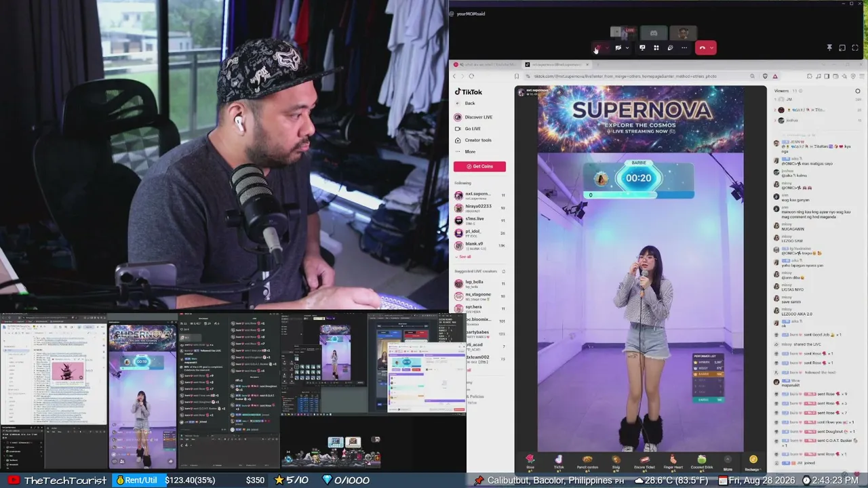Open hiraya02233 in Following list
This screenshot has height=488, width=868.
point(480,208)
